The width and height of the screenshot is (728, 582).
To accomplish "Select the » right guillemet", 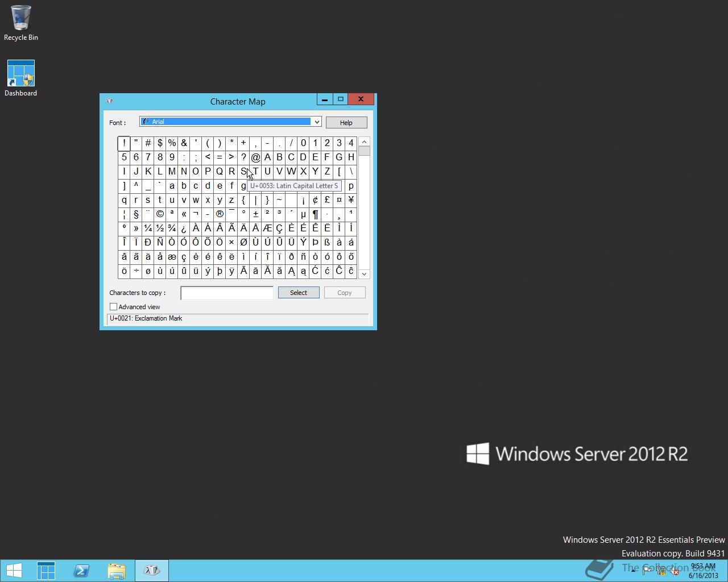I will 136,228.
